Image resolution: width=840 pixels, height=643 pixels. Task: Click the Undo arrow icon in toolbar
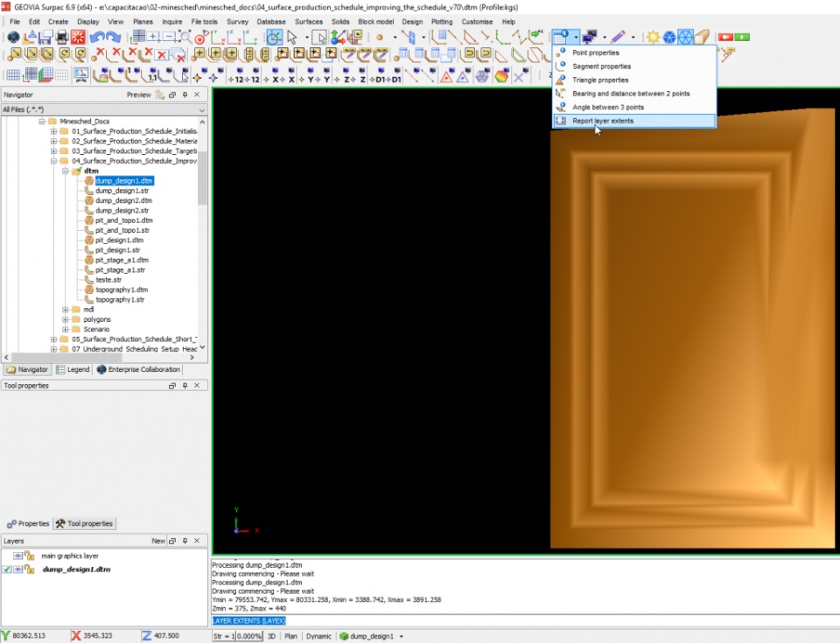[97, 38]
